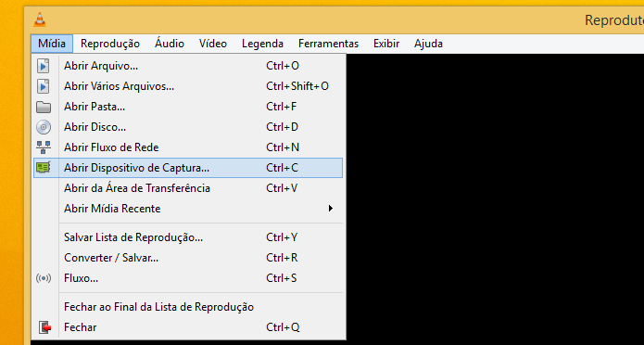Click the broadcast icon beside Fluxo
This screenshot has width=644, height=345.
coord(44,278)
